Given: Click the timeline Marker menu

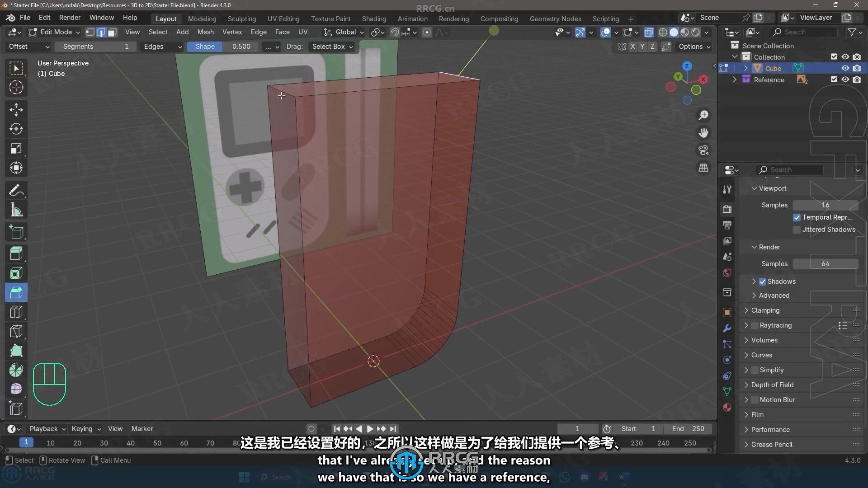Looking at the screenshot, I should click(142, 429).
